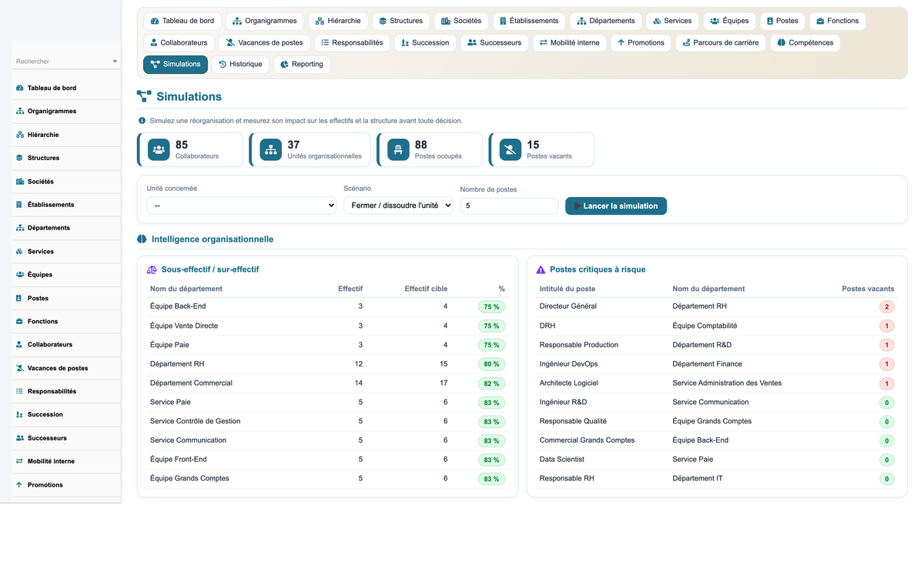The width and height of the screenshot is (924, 572).
Task: Click the warning triangle by Postes critiques
Action: pos(541,269)
